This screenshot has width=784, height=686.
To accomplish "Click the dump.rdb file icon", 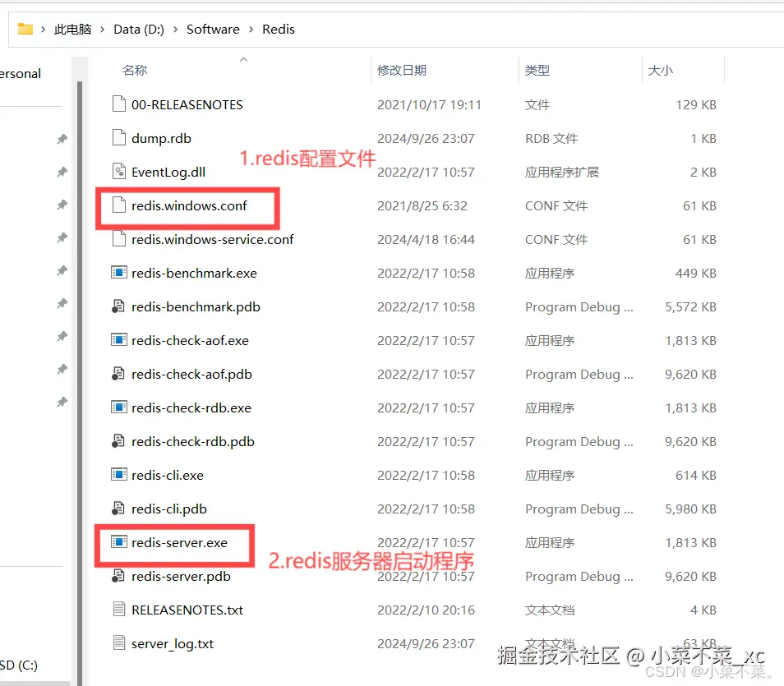I will (x=119, y=137).
